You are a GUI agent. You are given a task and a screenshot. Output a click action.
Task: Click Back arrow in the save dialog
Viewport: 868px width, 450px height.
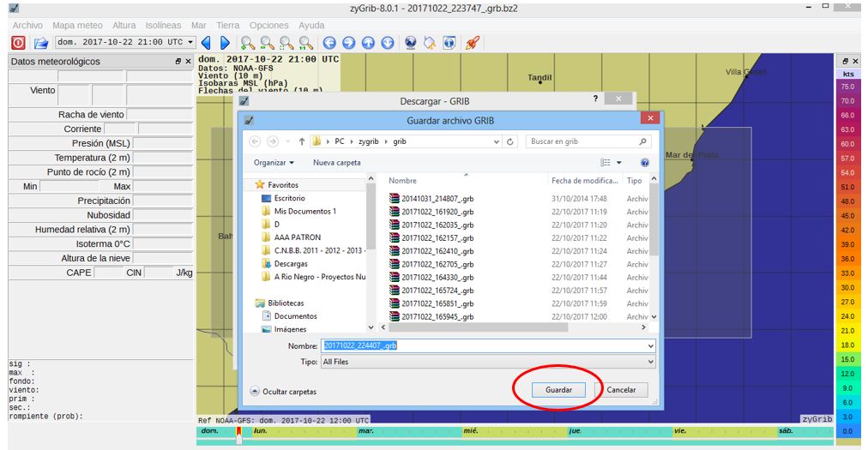coord(255,141)
